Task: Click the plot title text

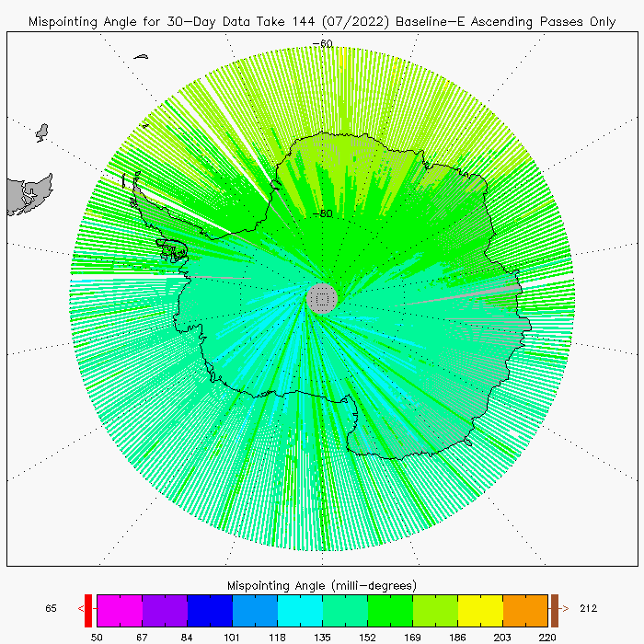Action: point(322,22)
